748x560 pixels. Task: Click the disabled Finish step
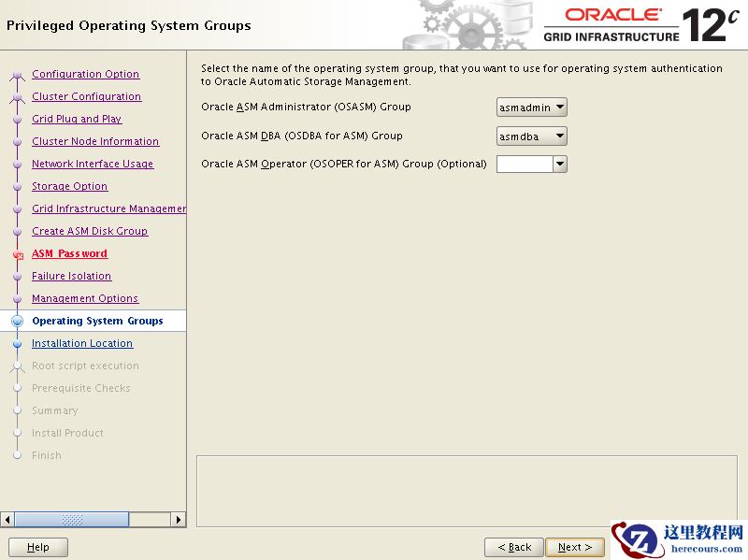pyautogui.click(x=46, y=455)
